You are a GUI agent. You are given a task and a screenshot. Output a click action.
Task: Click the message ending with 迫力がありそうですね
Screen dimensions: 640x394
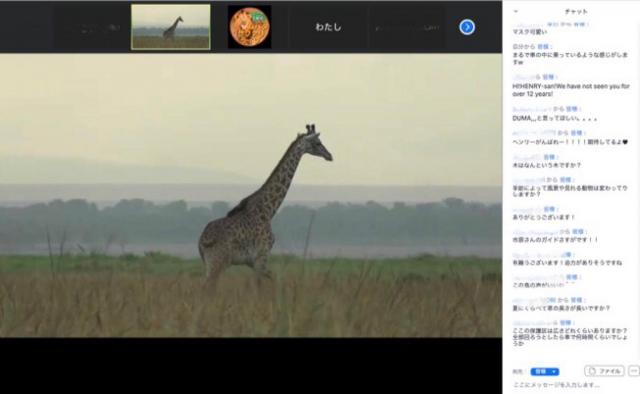567,263
